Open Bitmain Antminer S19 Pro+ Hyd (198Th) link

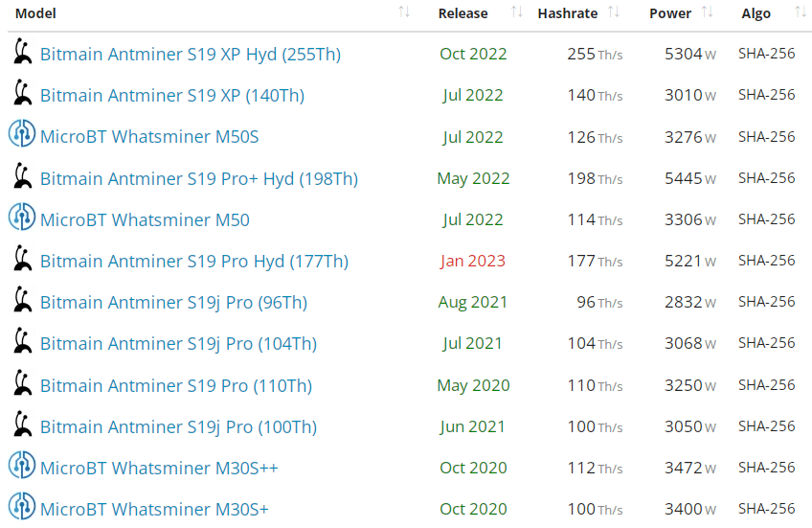click(199, 179)
